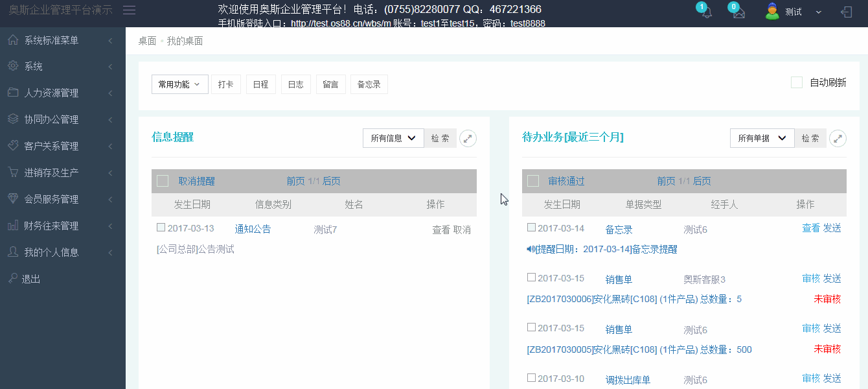
Task: Click the layers icon beside 协同办公管理
Action: pos(13,119)
